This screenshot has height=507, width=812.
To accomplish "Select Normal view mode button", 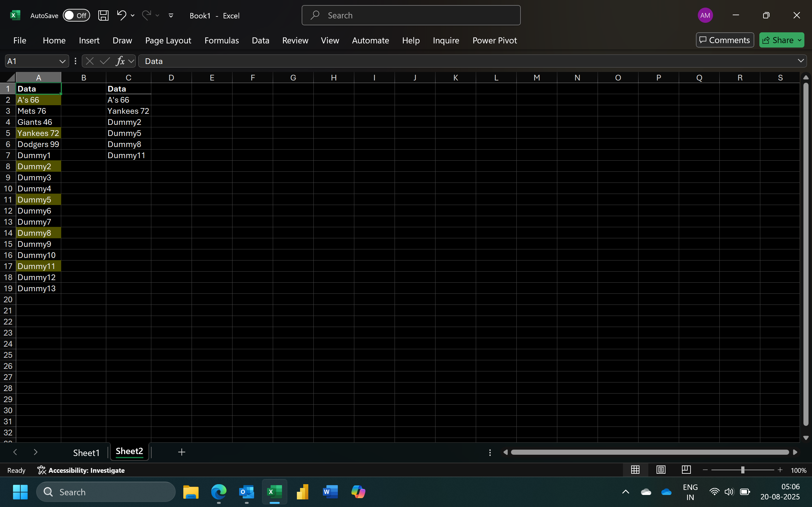I will click(x=635, y=470).
